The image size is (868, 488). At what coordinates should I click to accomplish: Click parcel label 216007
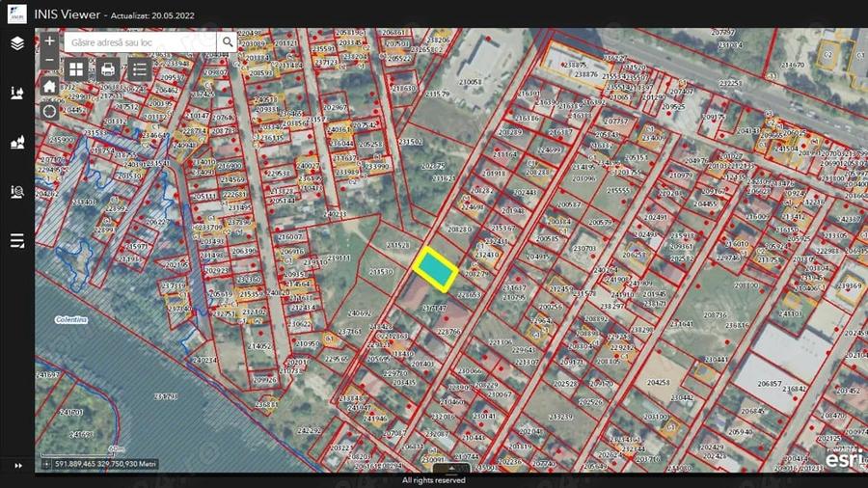coord(290,237)
